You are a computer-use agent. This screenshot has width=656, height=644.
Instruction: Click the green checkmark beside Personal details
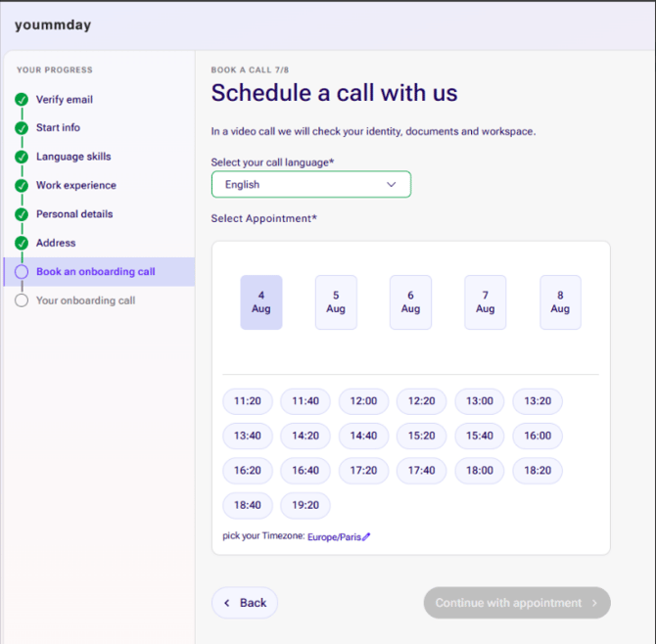(x=22, y=214)
